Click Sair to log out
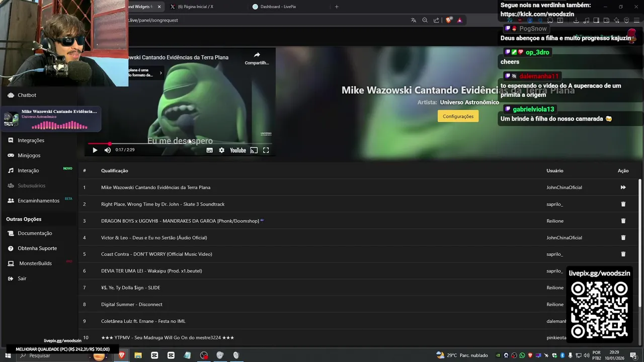The image size is (644, 362). 22,279
